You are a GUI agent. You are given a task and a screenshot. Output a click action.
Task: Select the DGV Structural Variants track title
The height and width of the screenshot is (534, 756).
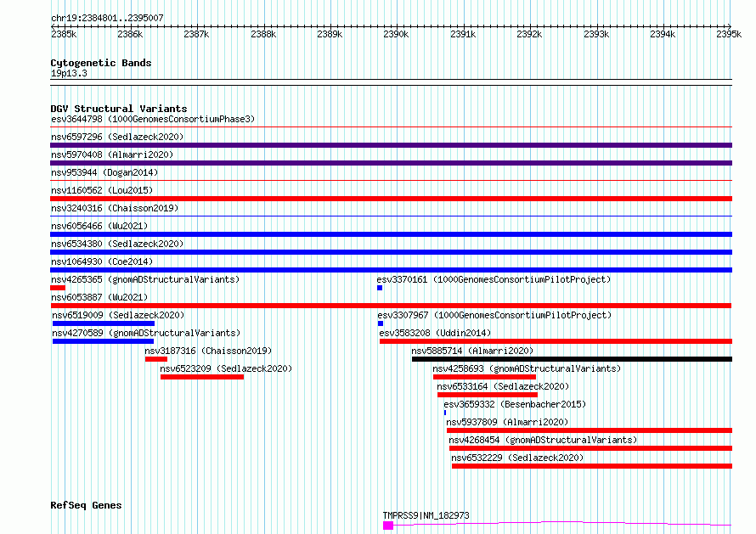[x=119, y=109]
